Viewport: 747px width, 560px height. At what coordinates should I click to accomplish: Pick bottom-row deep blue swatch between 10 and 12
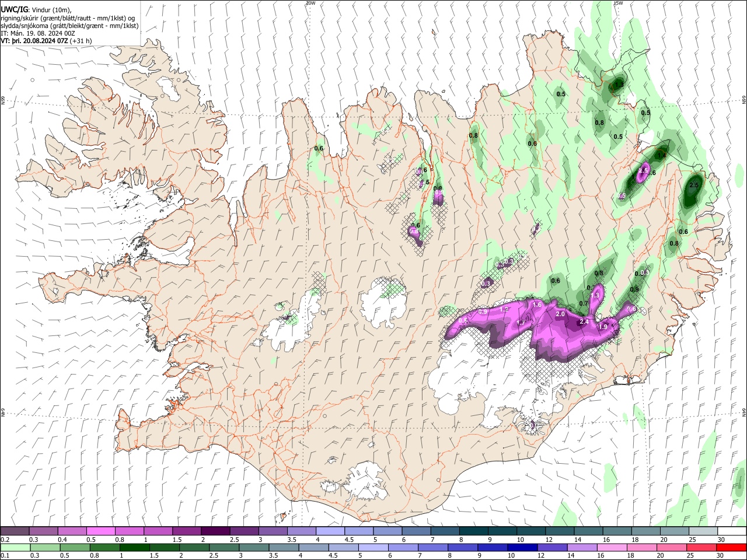(522, 547)
